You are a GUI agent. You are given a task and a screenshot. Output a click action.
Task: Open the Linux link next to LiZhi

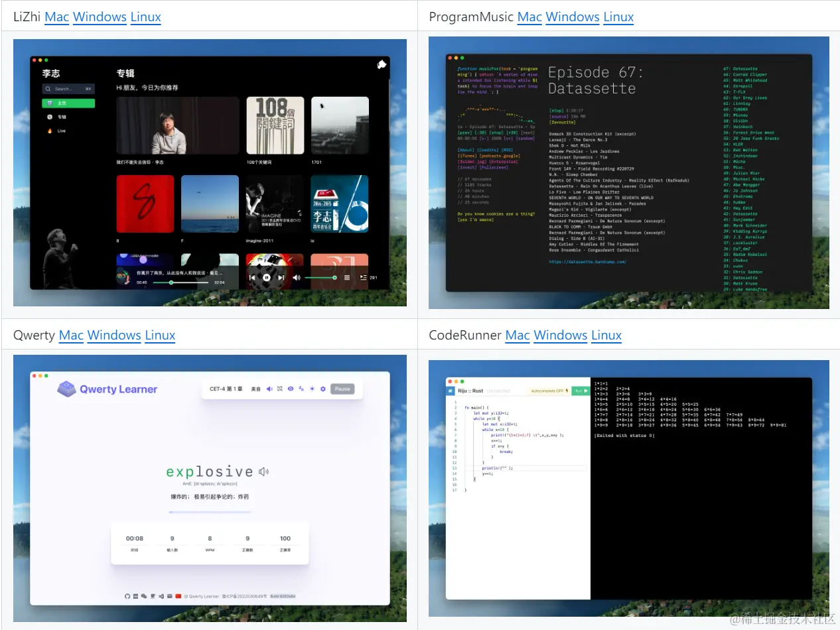(146, 17)
